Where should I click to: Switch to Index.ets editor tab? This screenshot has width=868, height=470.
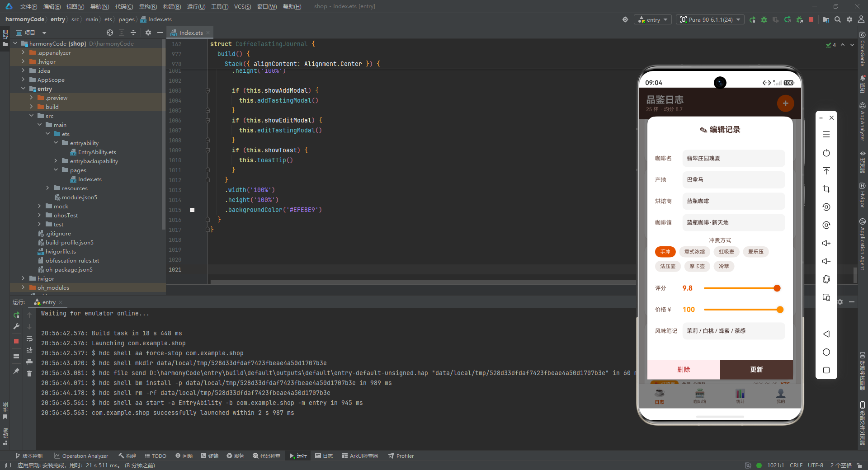pos(190,33)
